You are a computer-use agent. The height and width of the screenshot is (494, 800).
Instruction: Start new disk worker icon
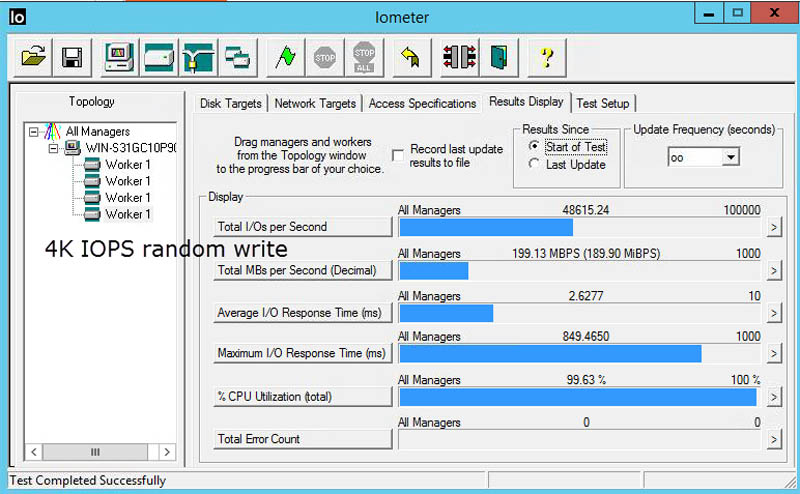click(159, 57)
